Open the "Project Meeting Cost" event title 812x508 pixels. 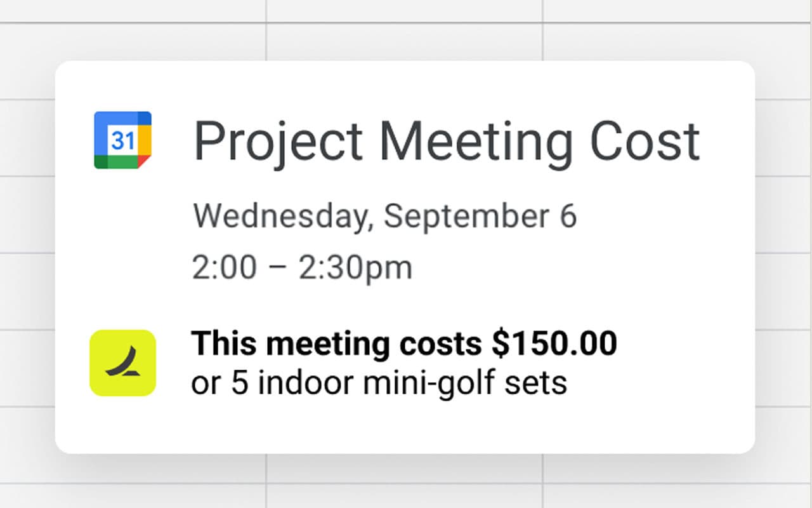[x=446, y=141]
